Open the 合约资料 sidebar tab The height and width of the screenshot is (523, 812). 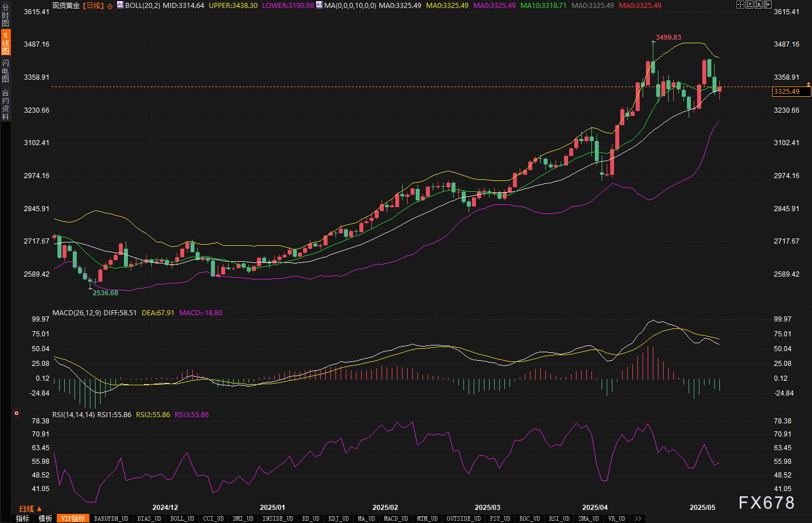(5, 105)
